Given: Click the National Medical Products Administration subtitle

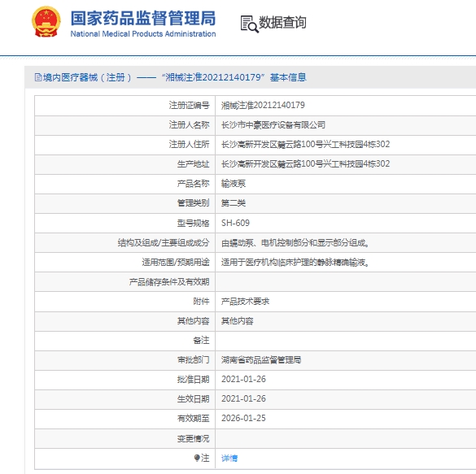Looking at the screenshot, I should tap(143, 34).
